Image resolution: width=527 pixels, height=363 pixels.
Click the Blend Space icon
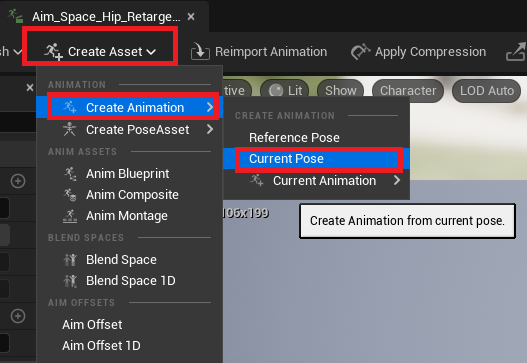pyautogui.click(x=70, y=260)
